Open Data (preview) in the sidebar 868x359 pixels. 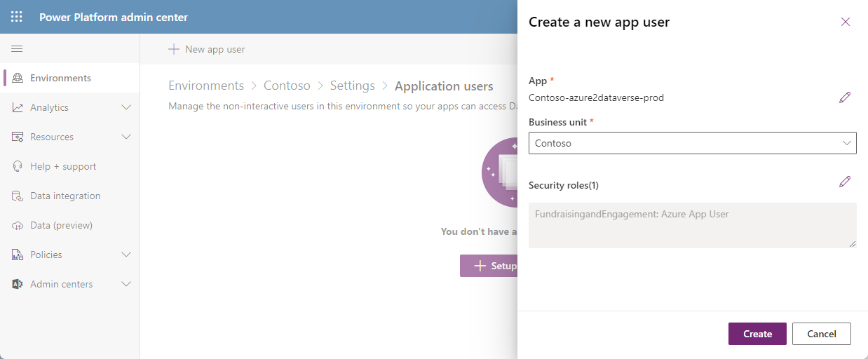(x=61, y=225)
